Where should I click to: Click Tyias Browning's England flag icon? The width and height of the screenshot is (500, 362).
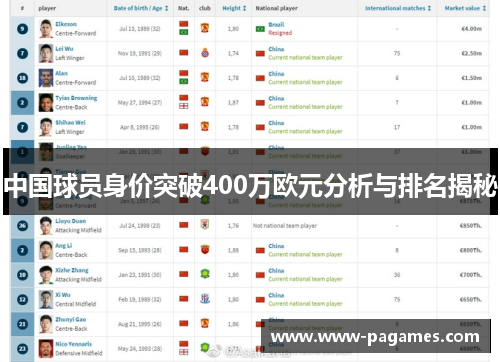[184, 106]
